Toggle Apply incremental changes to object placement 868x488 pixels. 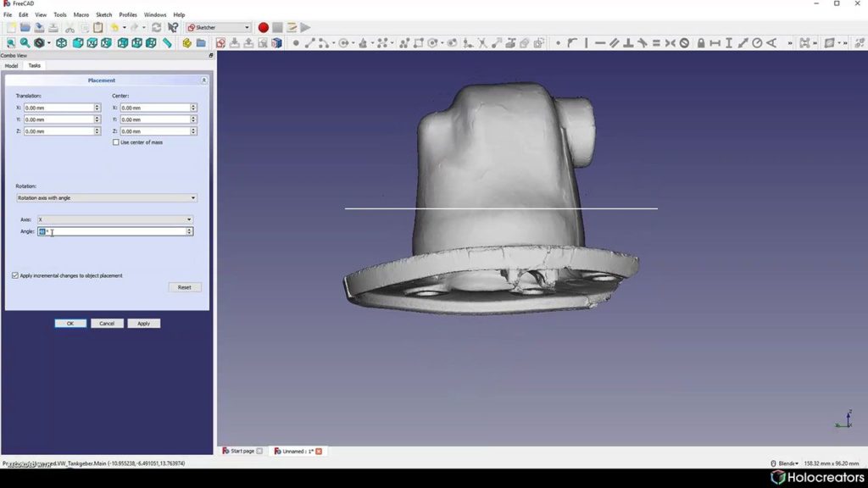tap(15, 275)
